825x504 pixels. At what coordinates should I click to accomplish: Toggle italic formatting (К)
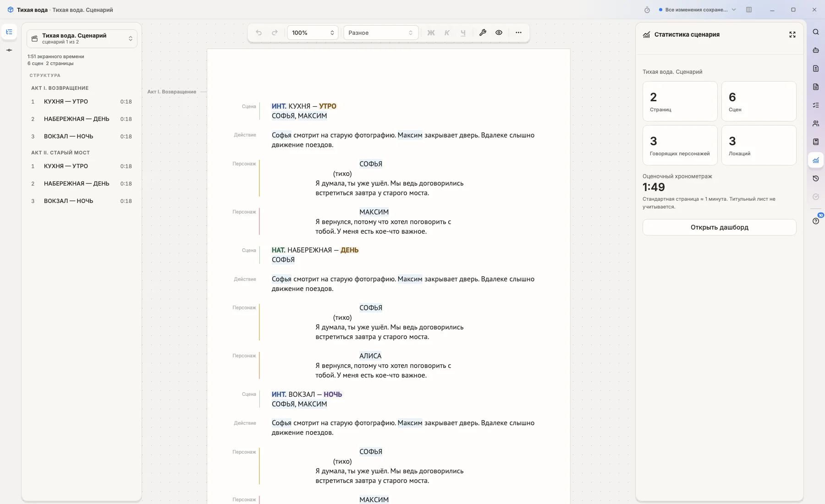pos(447,33)
